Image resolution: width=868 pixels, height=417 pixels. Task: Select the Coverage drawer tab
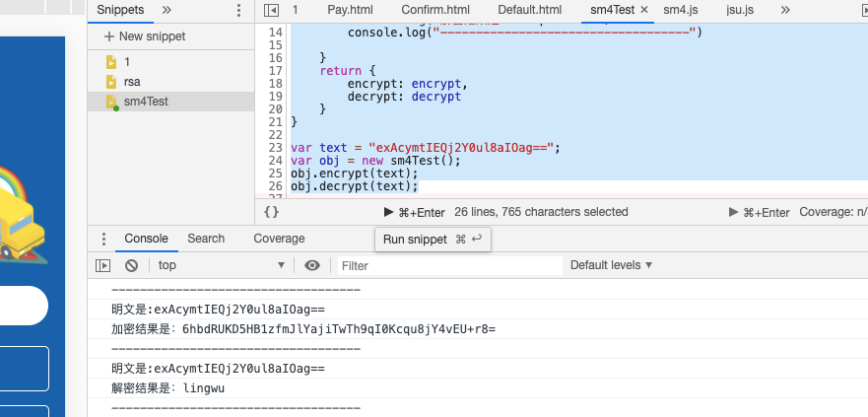(x=279, y=239)
